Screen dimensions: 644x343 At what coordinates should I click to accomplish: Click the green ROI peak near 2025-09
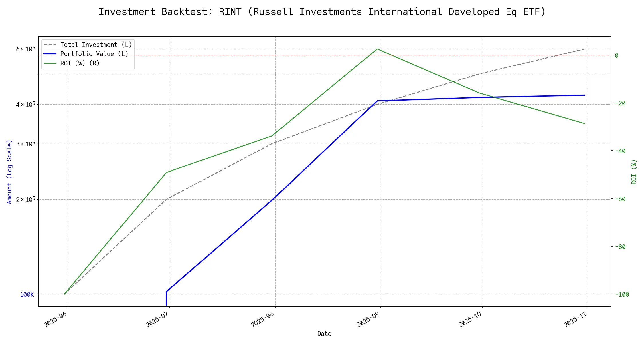[x=377, y=49]
